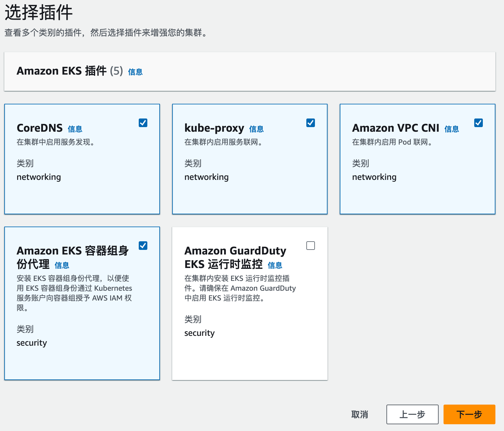Click description 在集群内启用 Pod 联网。
This screenshot has height=431, width=504.
(x=392, y=142)
